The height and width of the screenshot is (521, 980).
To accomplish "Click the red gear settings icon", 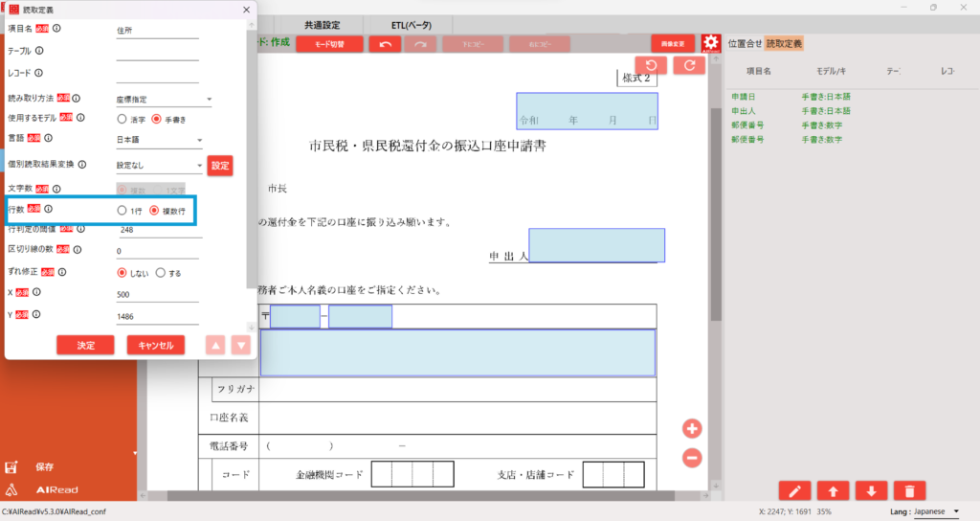I will (710, 44).
